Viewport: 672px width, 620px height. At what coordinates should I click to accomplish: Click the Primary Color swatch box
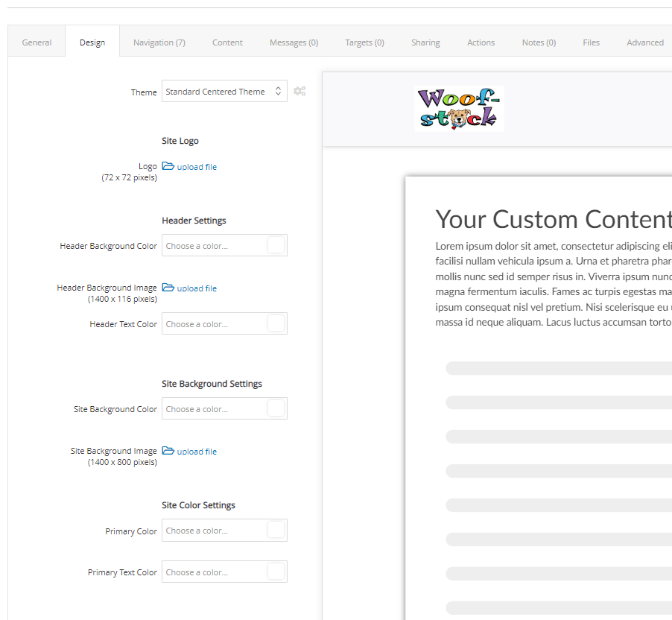[x=276, y=530]
